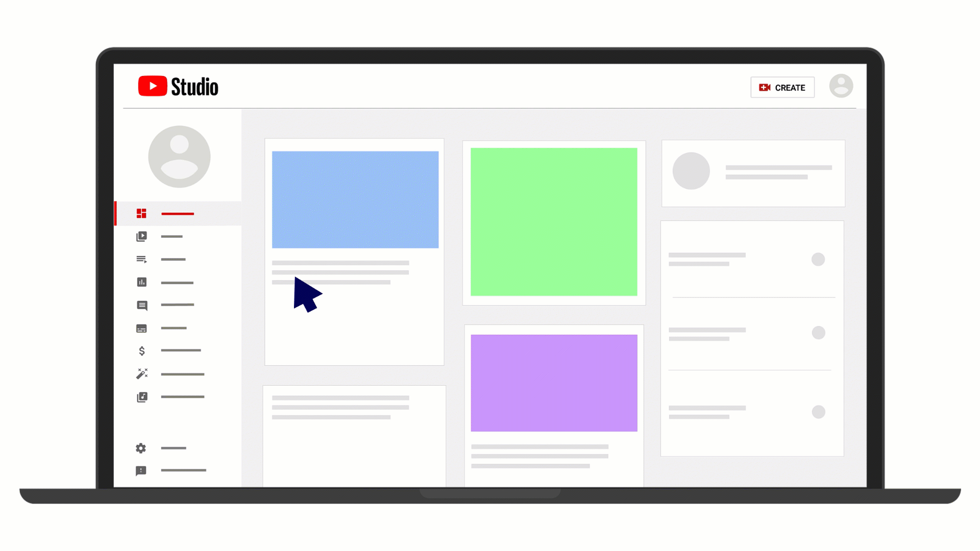Open Dashboard tab in left navigation
The width and height of the screenshot is (980, 551).
141,213
